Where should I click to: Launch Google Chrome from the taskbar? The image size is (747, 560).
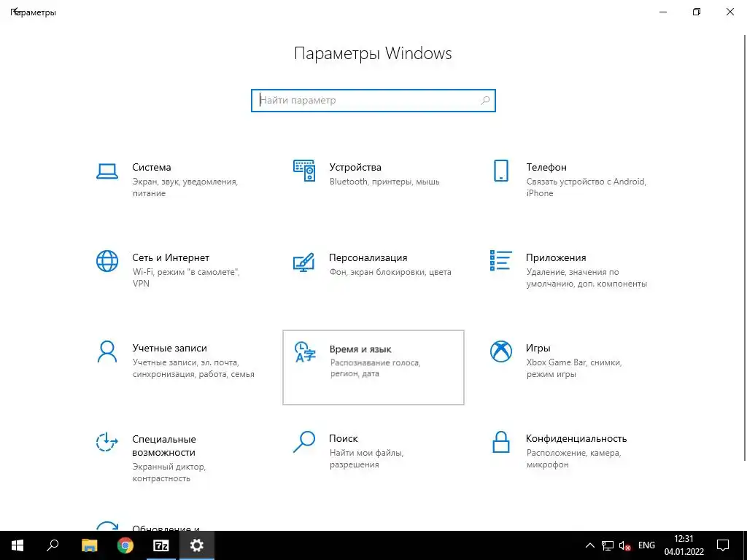pos(125,545)
